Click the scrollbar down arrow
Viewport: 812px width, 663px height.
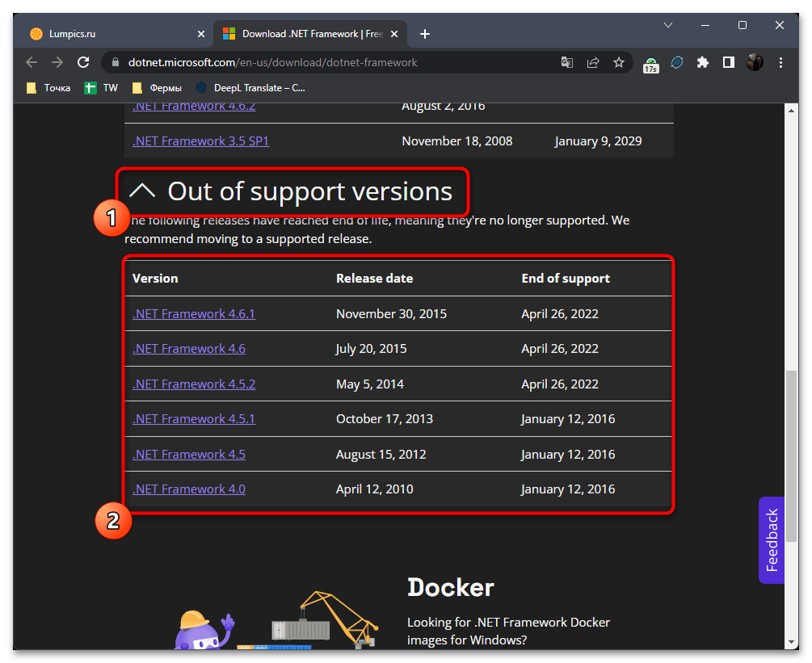(791, 642)
